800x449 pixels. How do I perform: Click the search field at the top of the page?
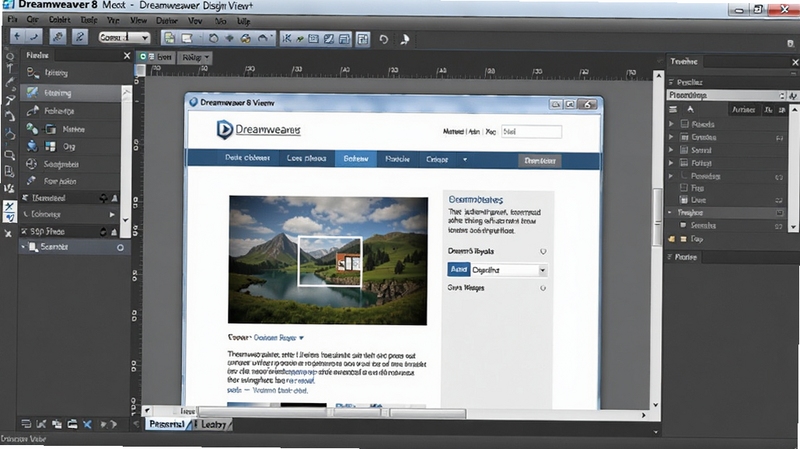point(531,132)
